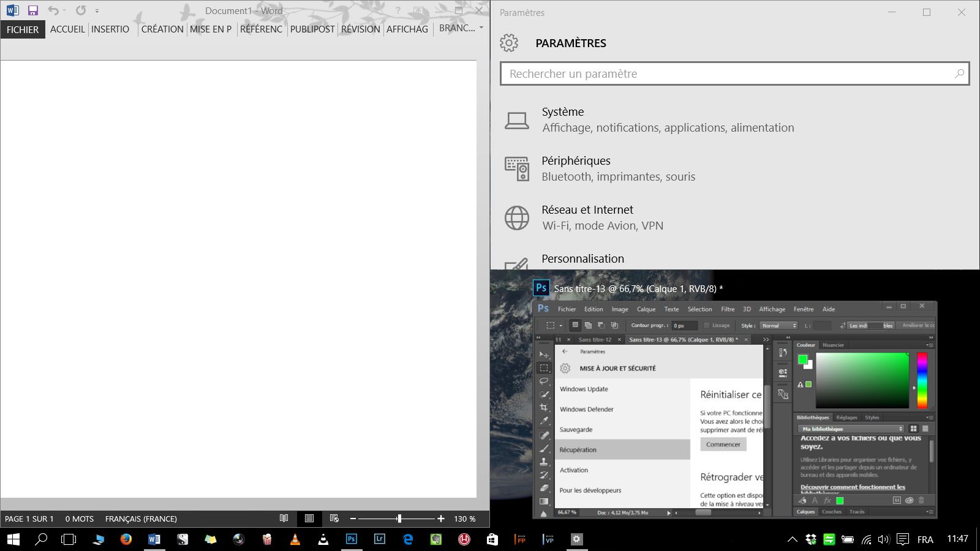The height and width of the screenshot is (551, 980).
Task: Open the undo history dropdown arrow in Word
Action: [x=64, y=10]
